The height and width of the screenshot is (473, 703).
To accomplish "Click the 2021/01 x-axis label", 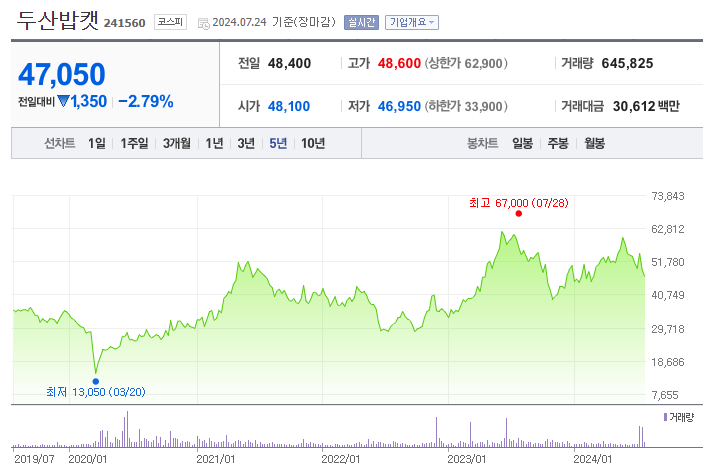I will coord(216,460).
